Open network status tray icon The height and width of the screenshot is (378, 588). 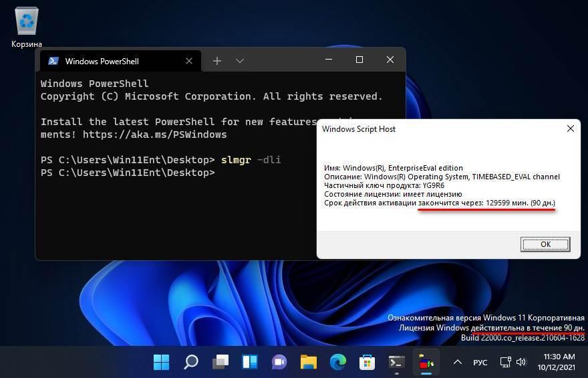pyautogui.click(x=506, y=362)
